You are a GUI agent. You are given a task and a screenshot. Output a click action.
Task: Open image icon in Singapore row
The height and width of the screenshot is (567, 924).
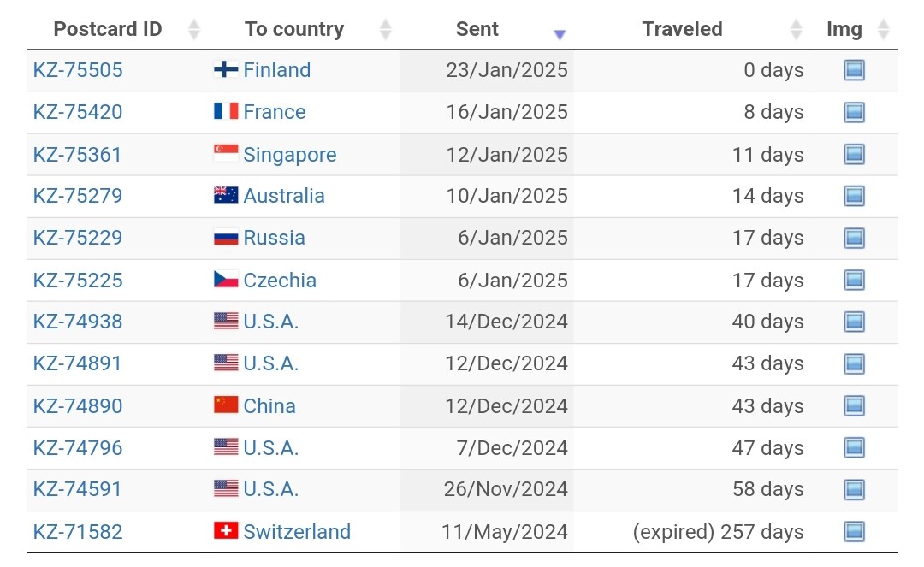(x=854, y=154)
